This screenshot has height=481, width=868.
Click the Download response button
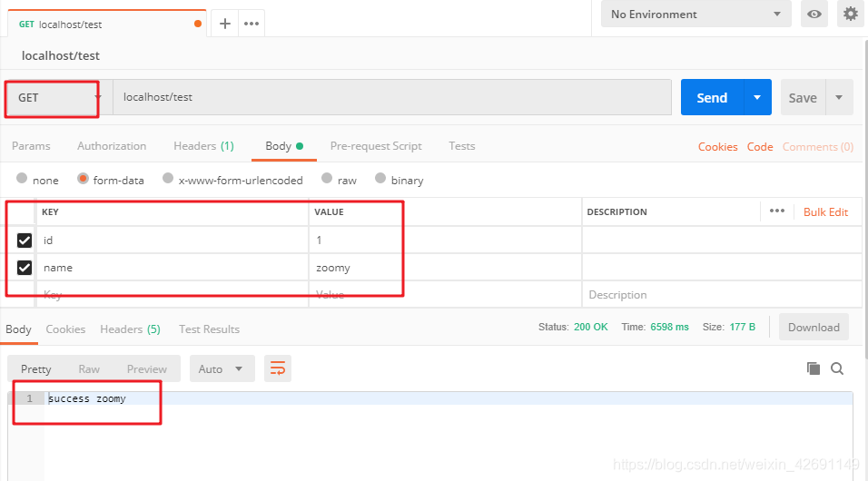pyautogui.click(x=814, y=327)
